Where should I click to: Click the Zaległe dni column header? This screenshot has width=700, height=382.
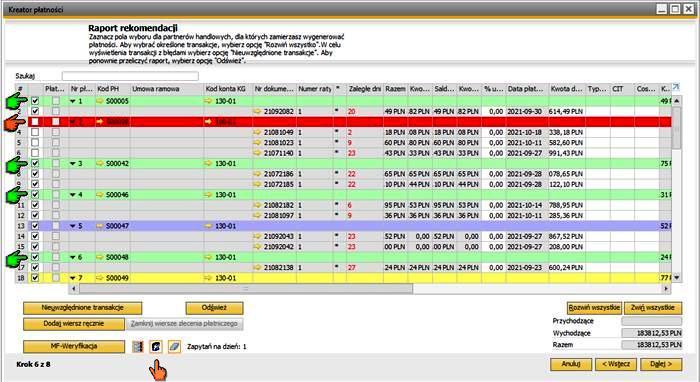coord(365,89)
